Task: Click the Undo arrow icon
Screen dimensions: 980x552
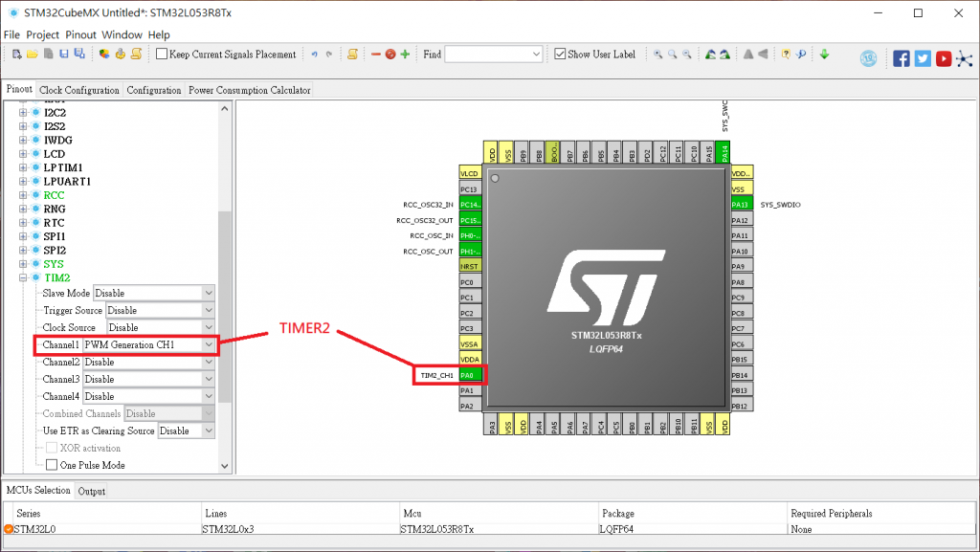Action: coord(314,55)
